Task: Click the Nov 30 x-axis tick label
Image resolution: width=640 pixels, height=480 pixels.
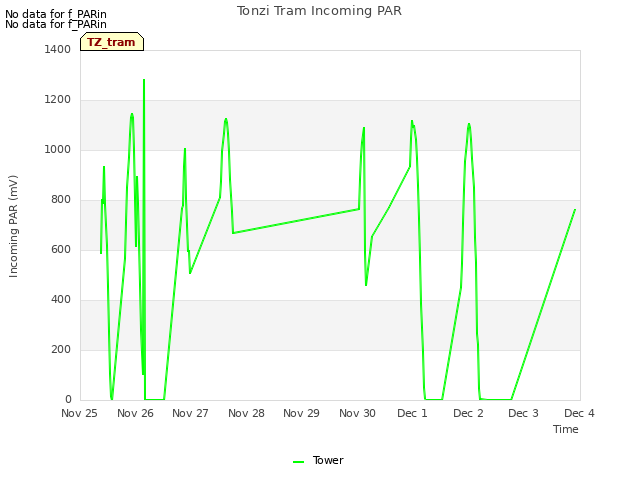Action: [x=357, y=413]
